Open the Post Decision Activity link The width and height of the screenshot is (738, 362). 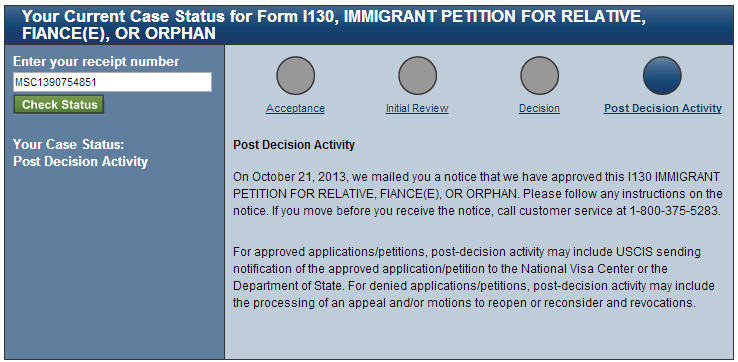[663, 108]
